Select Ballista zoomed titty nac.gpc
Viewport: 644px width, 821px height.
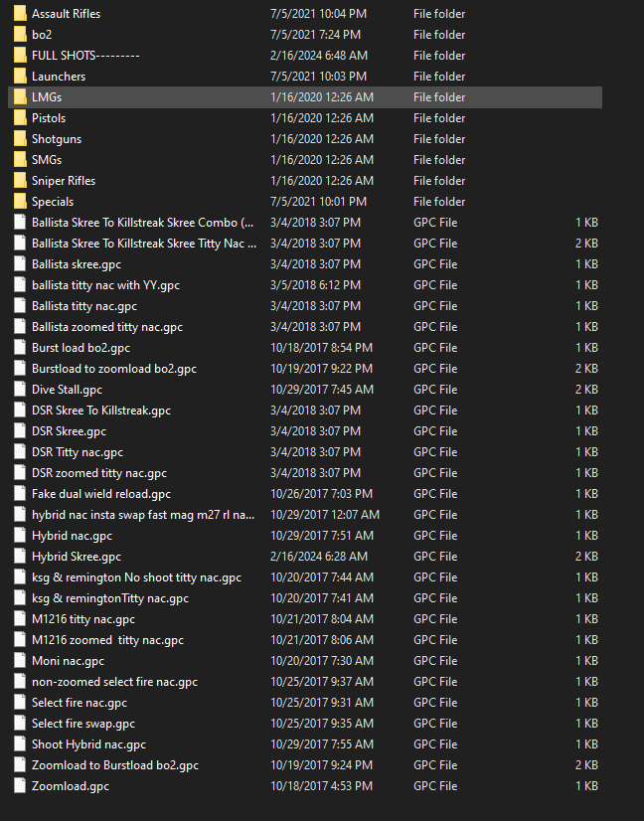[107, 327]
